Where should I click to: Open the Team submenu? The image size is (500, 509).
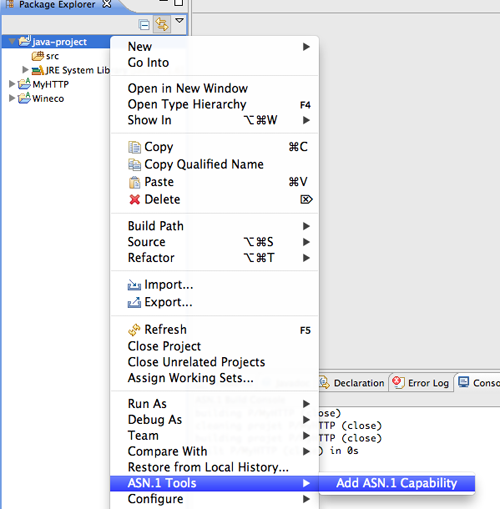tap(214, 436)
